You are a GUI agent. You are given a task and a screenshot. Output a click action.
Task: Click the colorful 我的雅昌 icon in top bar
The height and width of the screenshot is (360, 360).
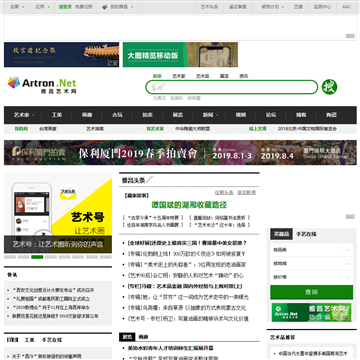(x=105, y=7)
